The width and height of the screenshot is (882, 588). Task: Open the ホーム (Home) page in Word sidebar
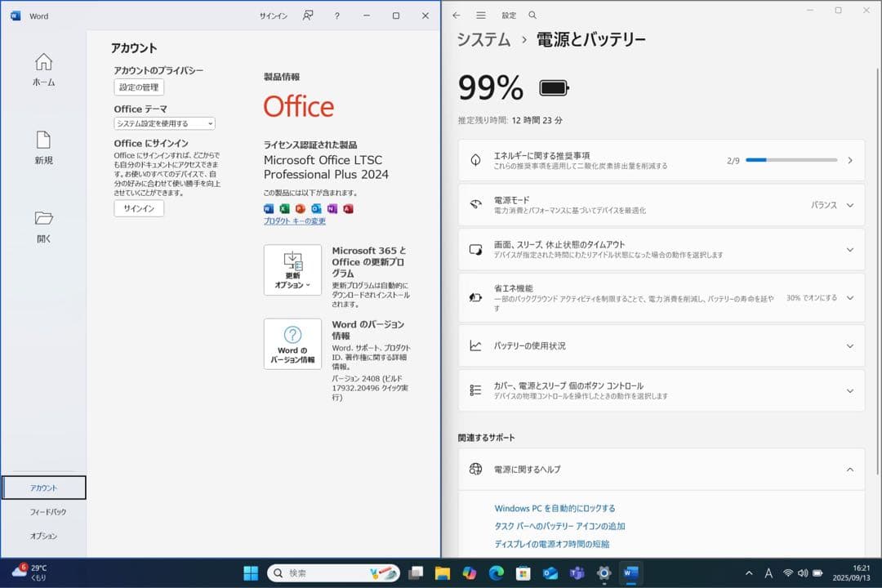tap(44, 69)
